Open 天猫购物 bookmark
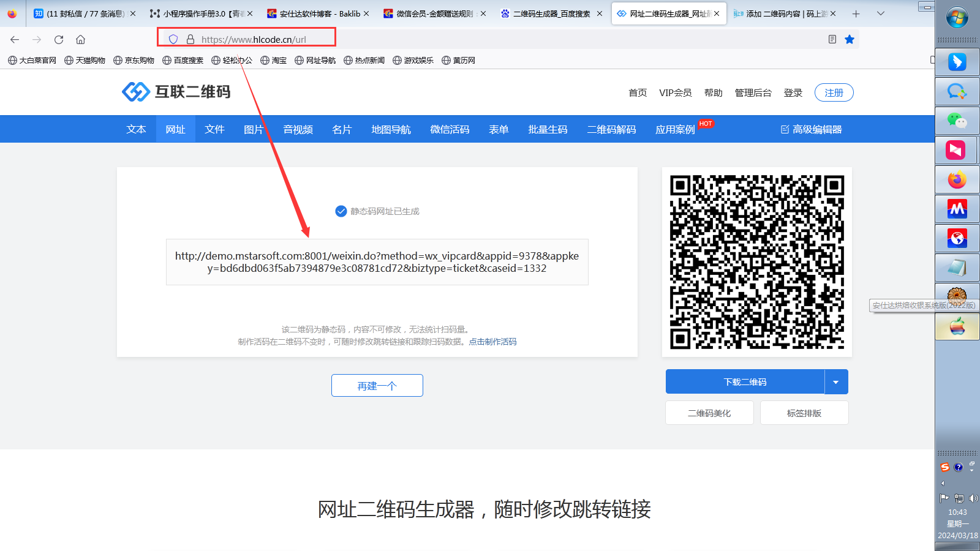980x551 pixels. [85, 60]
